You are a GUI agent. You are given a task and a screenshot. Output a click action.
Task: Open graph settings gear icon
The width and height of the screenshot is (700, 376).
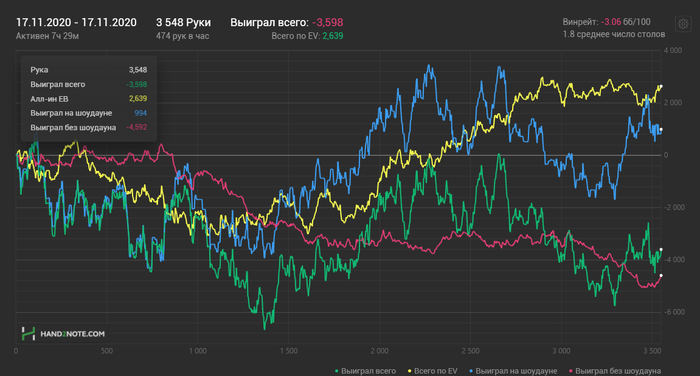pos(683,24)
